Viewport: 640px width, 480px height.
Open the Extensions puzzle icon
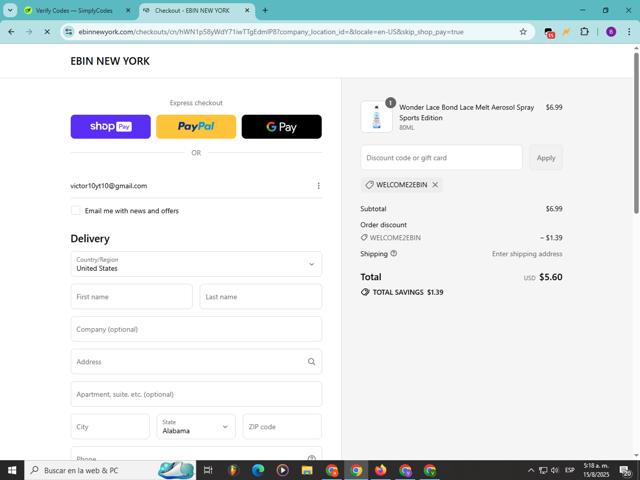click(x=584, y=31)
